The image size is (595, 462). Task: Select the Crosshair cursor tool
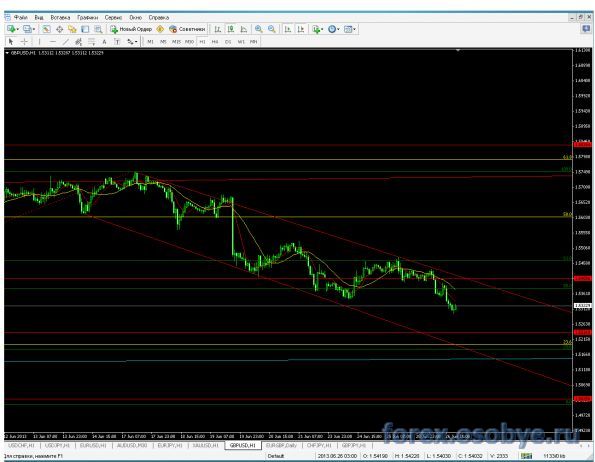pos(24,42)
